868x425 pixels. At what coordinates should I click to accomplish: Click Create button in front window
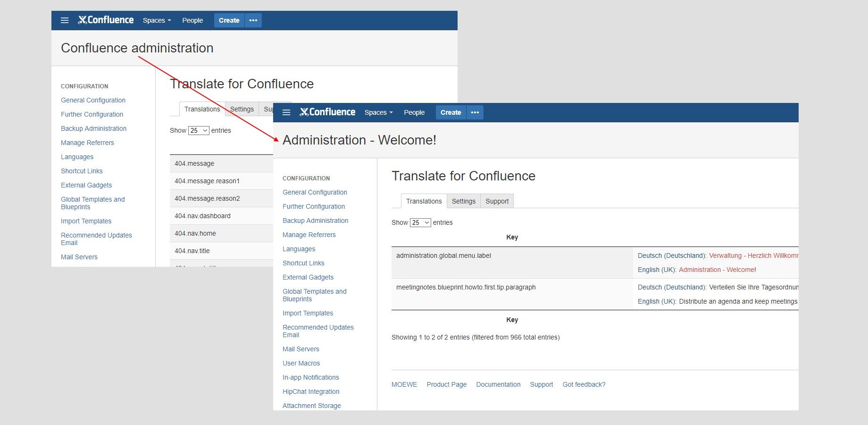click(451, 112)
